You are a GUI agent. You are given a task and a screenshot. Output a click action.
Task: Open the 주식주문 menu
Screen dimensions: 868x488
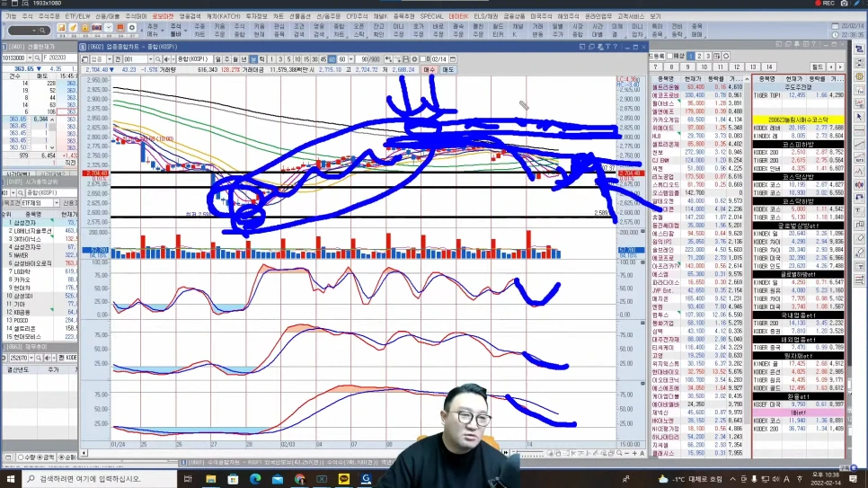tap(49, 16)
